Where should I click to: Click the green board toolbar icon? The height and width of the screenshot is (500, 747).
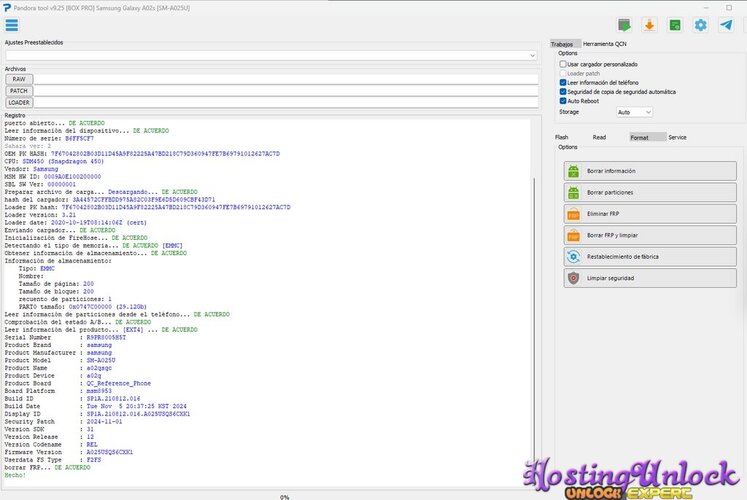(675, 25)
